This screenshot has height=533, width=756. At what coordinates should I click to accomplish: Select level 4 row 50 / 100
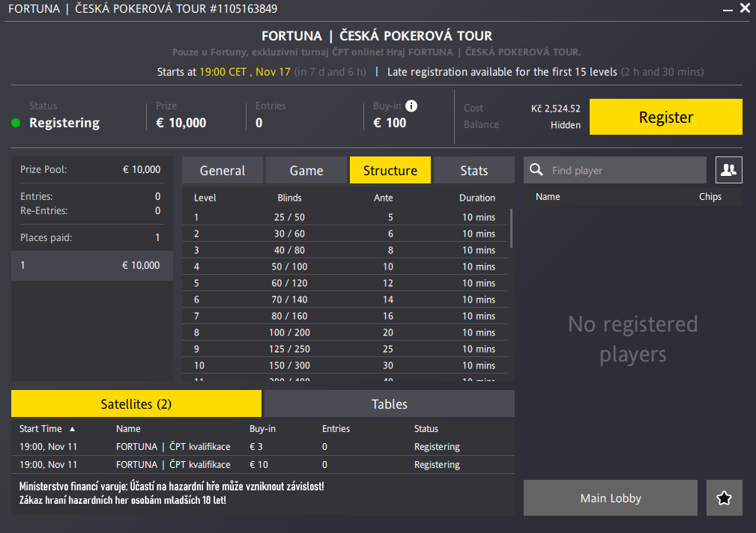pos(345,266)
